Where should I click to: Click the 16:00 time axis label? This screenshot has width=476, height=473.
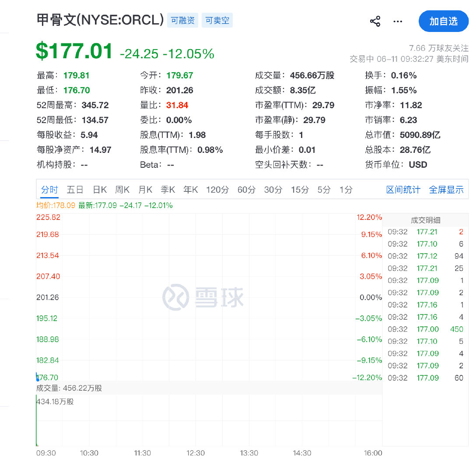pos(373,453)
